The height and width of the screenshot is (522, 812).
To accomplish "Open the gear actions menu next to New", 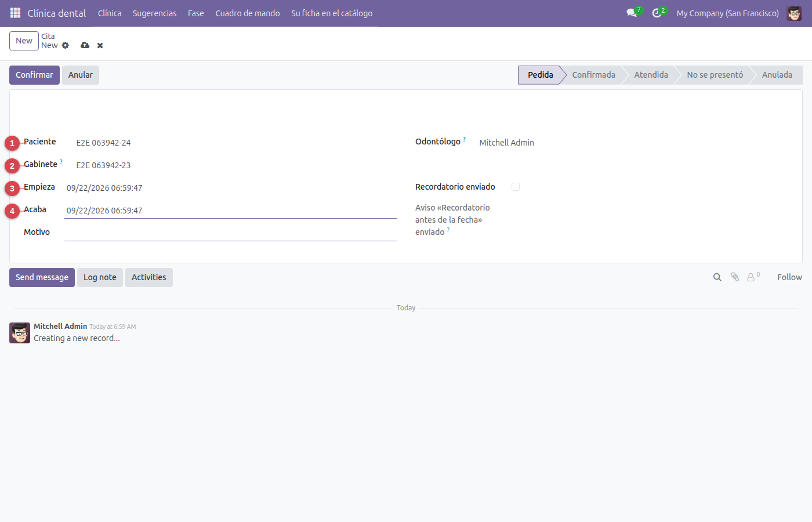I will [x=66, y=45].
